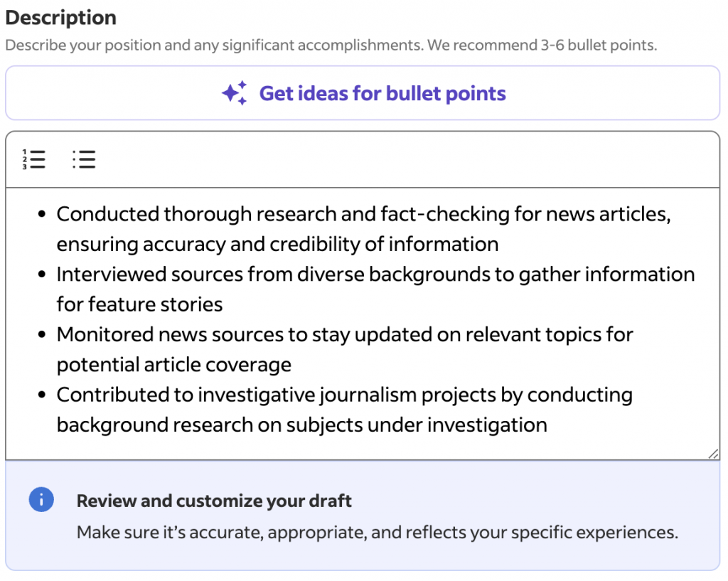Click the resize handle of the text area
Screen dimensions: 728x581
point(712,453)
